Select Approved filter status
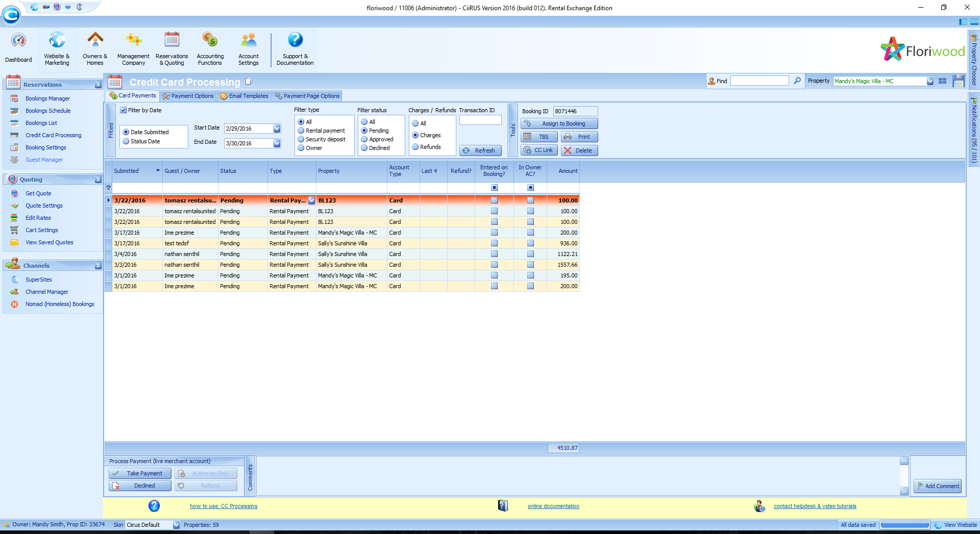 click(364, 139)
